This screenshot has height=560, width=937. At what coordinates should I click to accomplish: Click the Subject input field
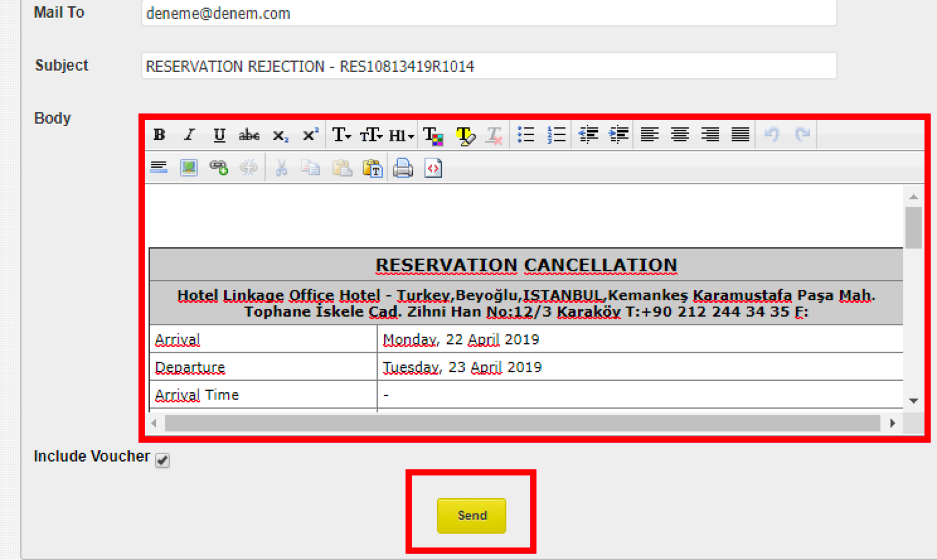tap(489, 66)
